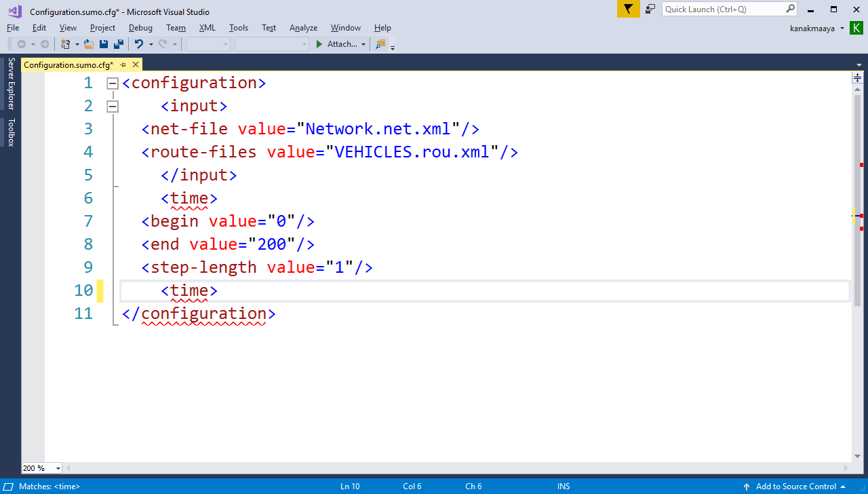Open the Team menu
This screenshot has width=868, height=494.
[176, 28]
